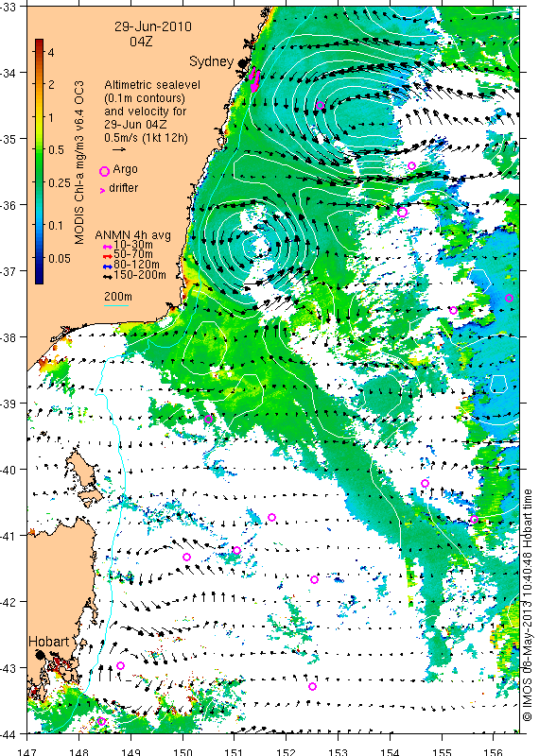Select the Argo float inside the northern eddy

coord(320,106)
